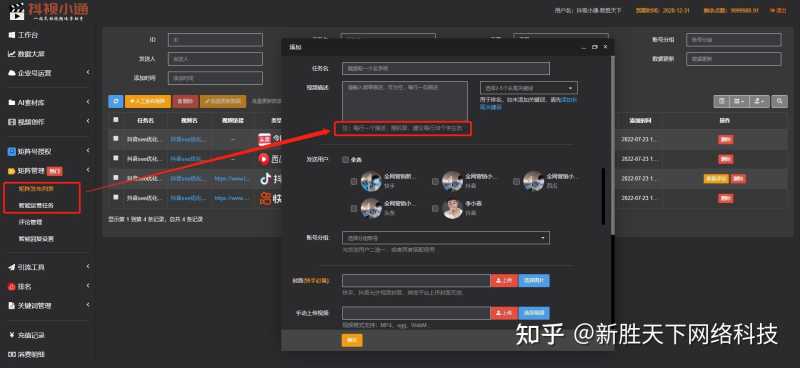Click the 视频描述 text area
Viewport: 800px width, 368px height.
pyautogui.click(x=405, y=101)
